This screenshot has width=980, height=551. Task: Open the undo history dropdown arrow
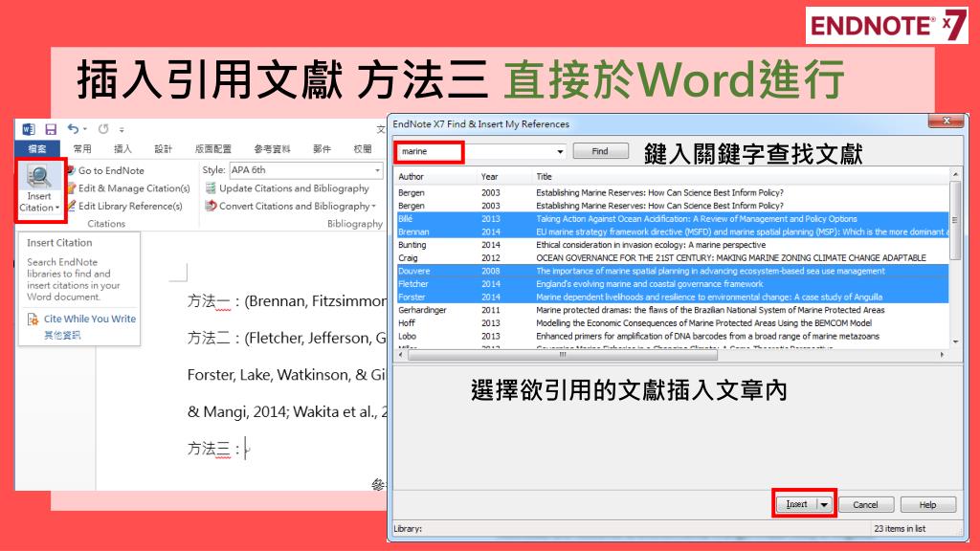(x=84, y=129)
